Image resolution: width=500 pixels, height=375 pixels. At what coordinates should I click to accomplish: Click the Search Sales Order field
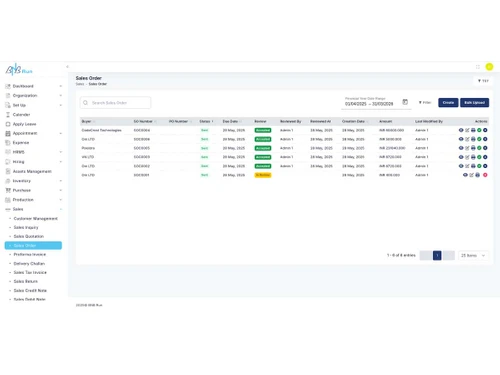click(115, 103)
